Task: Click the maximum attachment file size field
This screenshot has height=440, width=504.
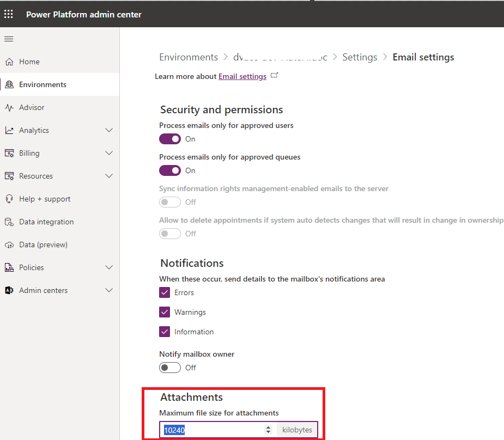Action: pos(212,430)
